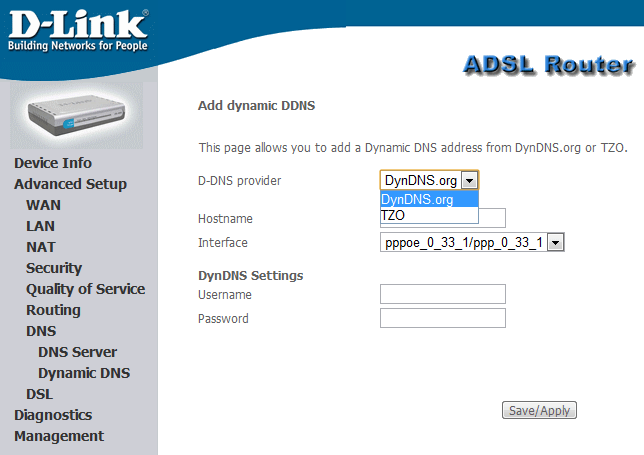Viewport: 644px width, 455px height.
Task: Open the Security menu item
Action: (x=54, y=268)
